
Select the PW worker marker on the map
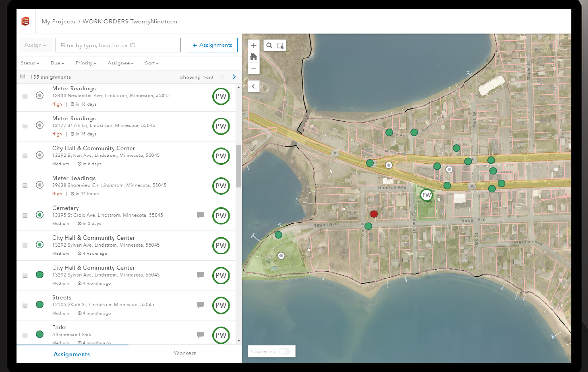(x=427, y=195)
